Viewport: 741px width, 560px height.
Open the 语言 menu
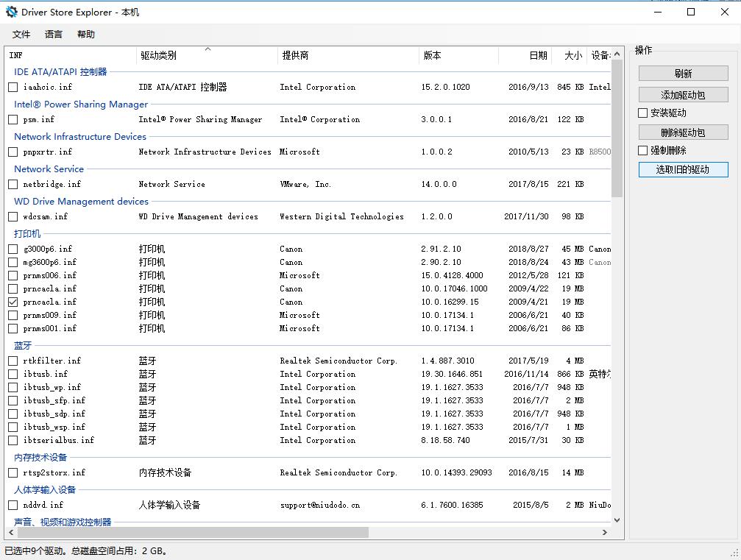(52, 34)
